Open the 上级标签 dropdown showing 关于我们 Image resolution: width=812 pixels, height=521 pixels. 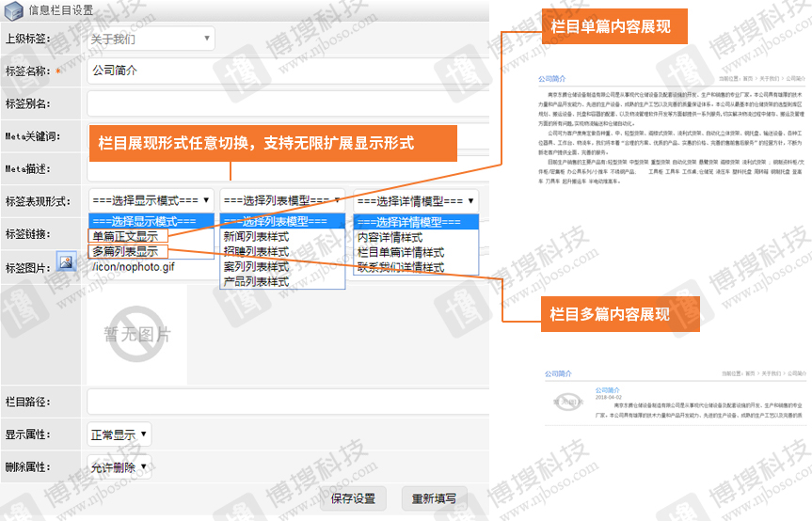pos(151,39)
